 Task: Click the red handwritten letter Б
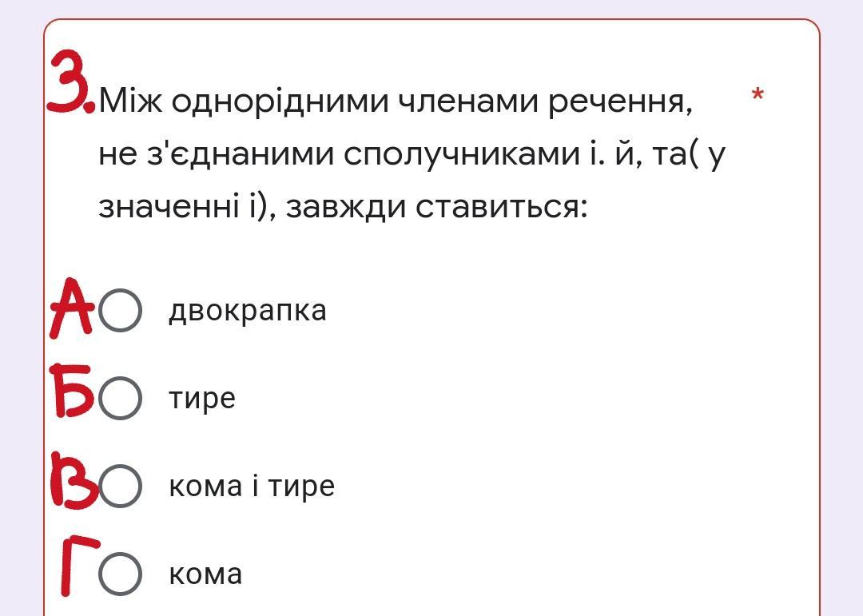tap(71, 391)
